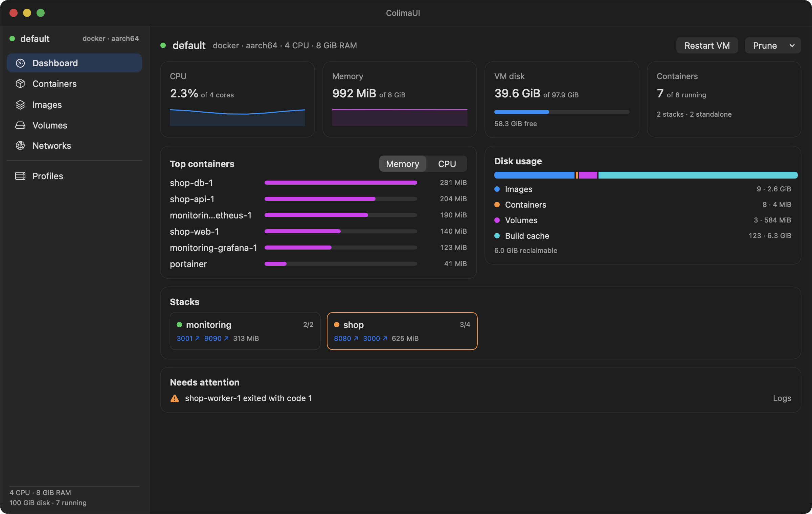
Task: Click the CPU usage sparkline chart
Action: pos(238,117)
